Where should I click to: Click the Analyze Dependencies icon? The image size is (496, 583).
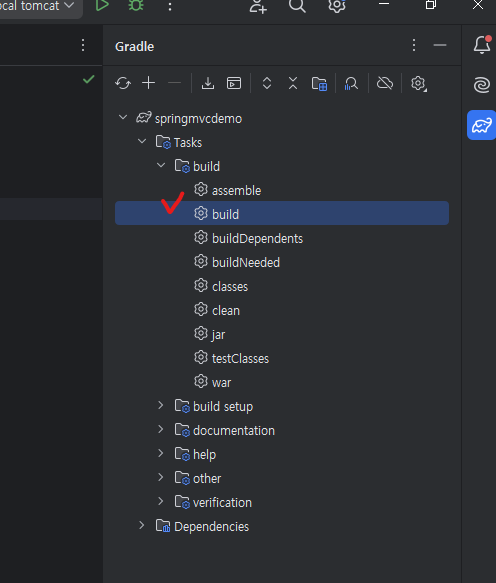[x=351, y=83]
